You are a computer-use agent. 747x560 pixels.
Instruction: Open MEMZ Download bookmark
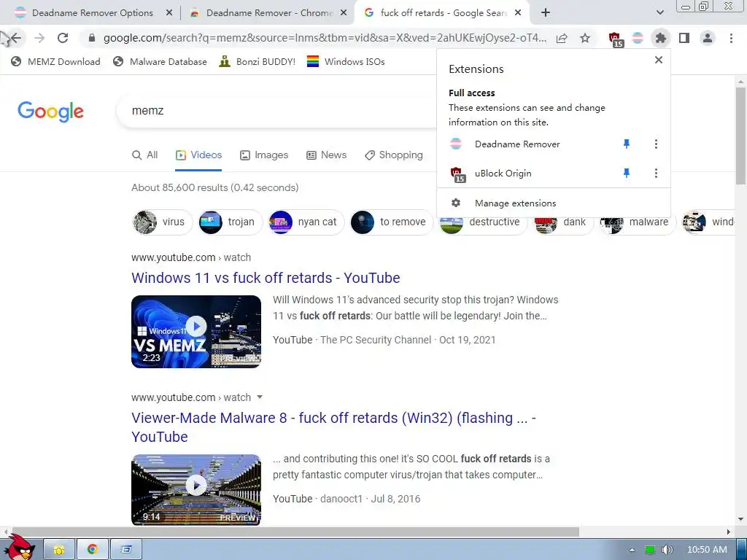[55, 61]
